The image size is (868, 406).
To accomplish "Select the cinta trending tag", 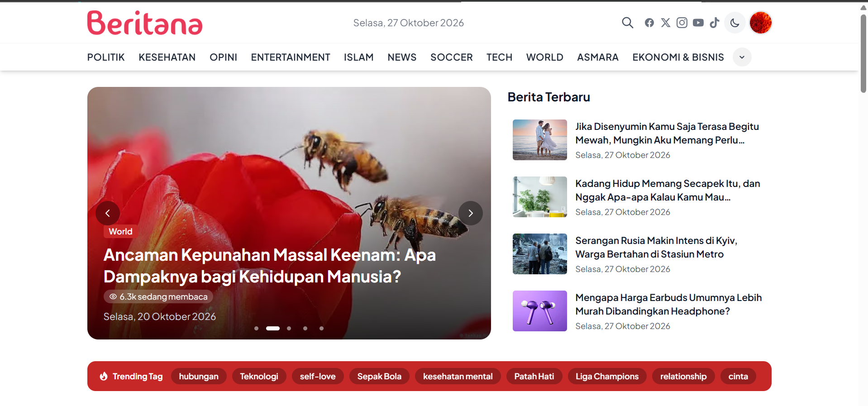I will point(738,376).
